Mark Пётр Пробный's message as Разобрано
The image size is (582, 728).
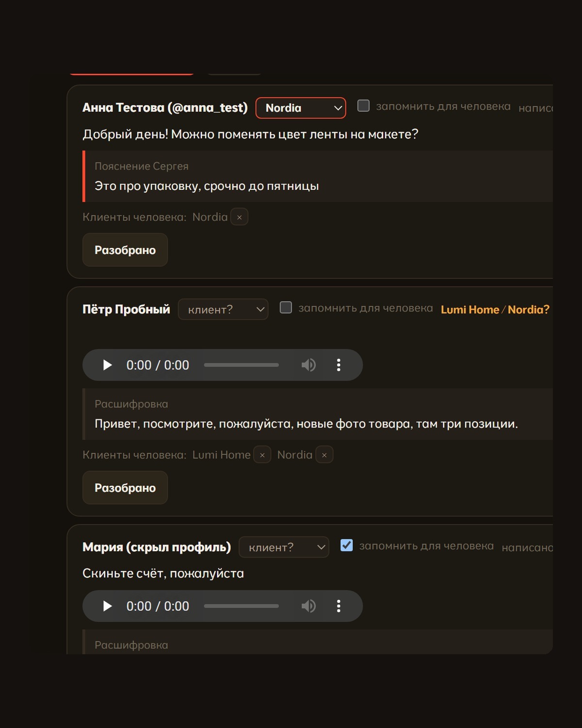point(125,488)
